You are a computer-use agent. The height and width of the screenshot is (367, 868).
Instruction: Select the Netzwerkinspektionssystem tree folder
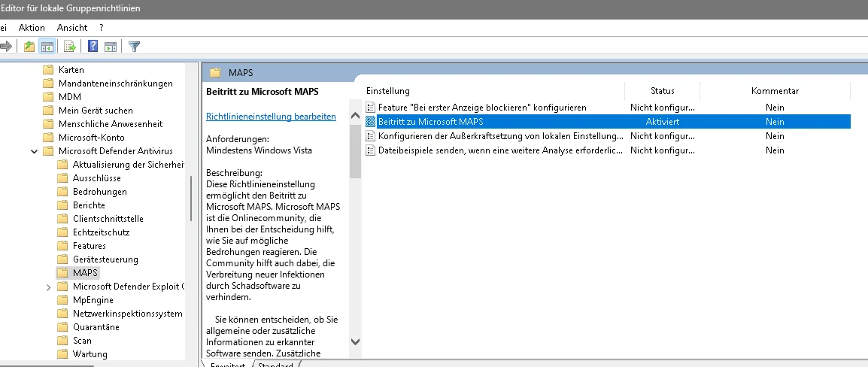coord(127,314)
